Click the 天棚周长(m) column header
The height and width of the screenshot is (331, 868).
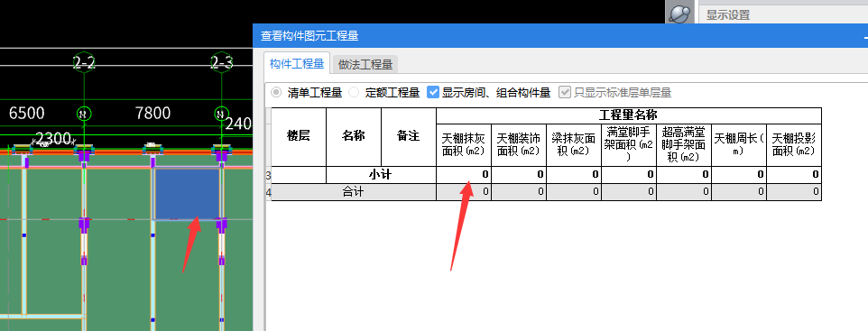point(738,144)
